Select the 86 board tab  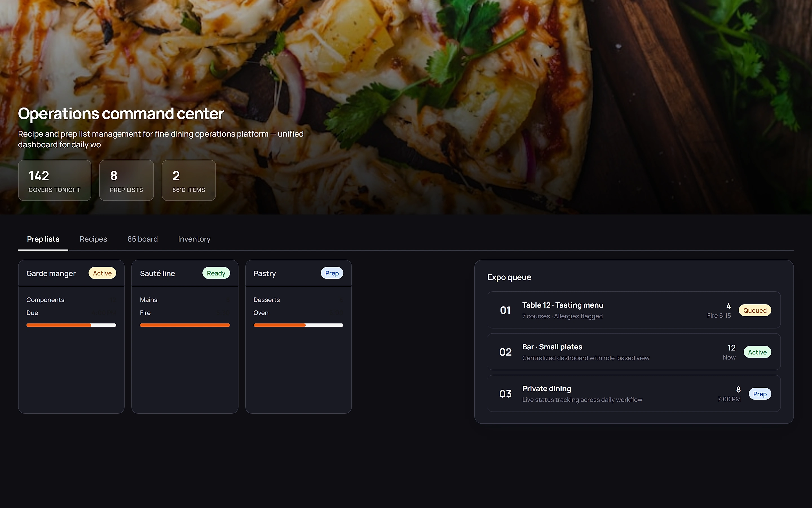143,239
